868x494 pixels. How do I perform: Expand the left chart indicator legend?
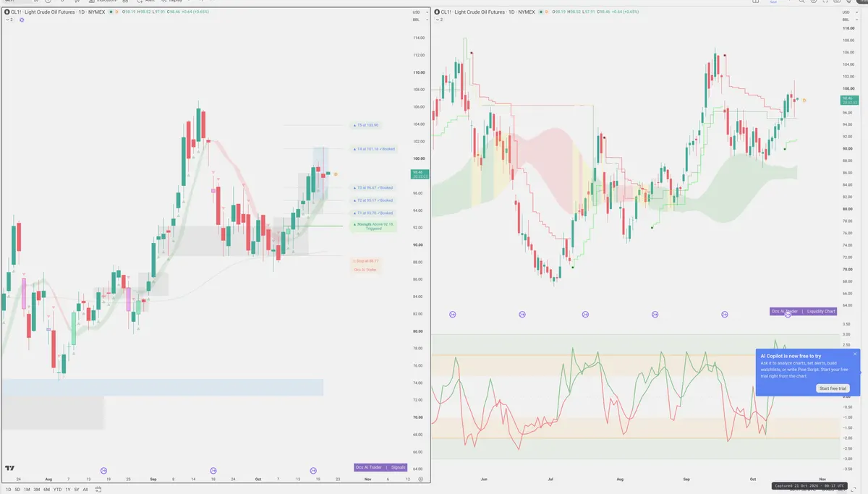[9, 20]
